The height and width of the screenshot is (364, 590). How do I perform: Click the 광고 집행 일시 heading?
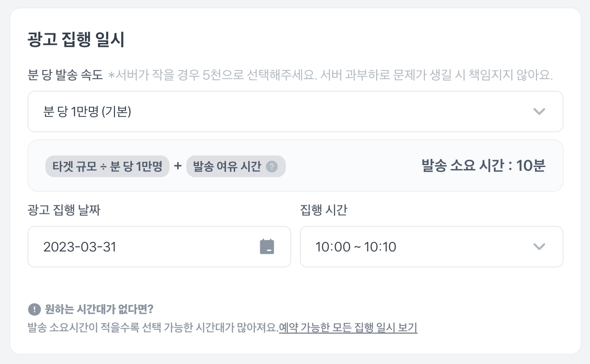pyautogui.click(x=76, y=40)
